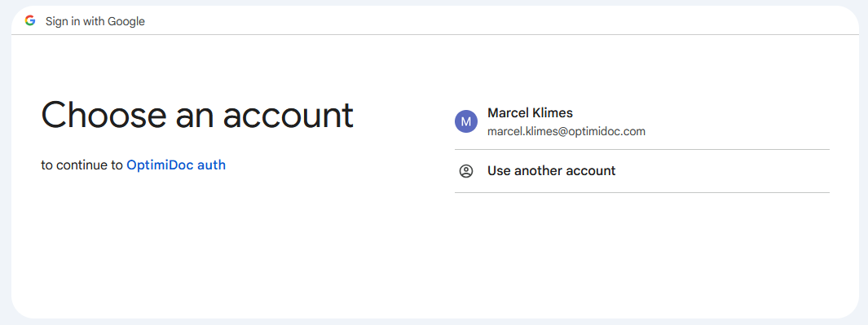Open the OptimiDoc auth link

176,165
